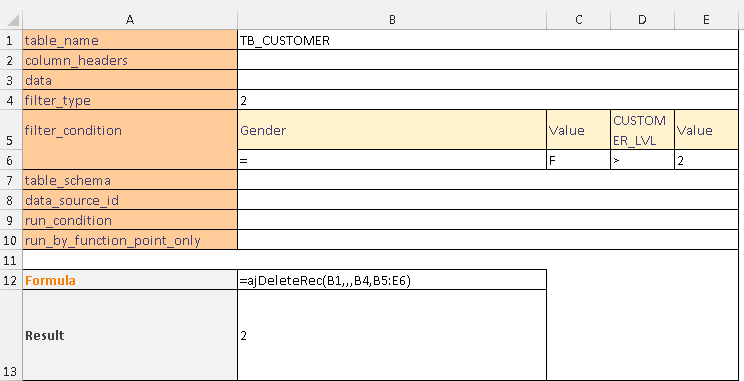Click the empty run_by_function_point_only value cell
This screenshot has width=744, height=381.
(x=488, y=240)
